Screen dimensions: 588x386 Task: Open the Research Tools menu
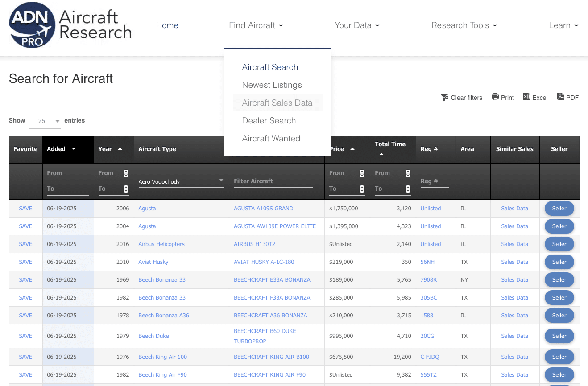point(464,25)
